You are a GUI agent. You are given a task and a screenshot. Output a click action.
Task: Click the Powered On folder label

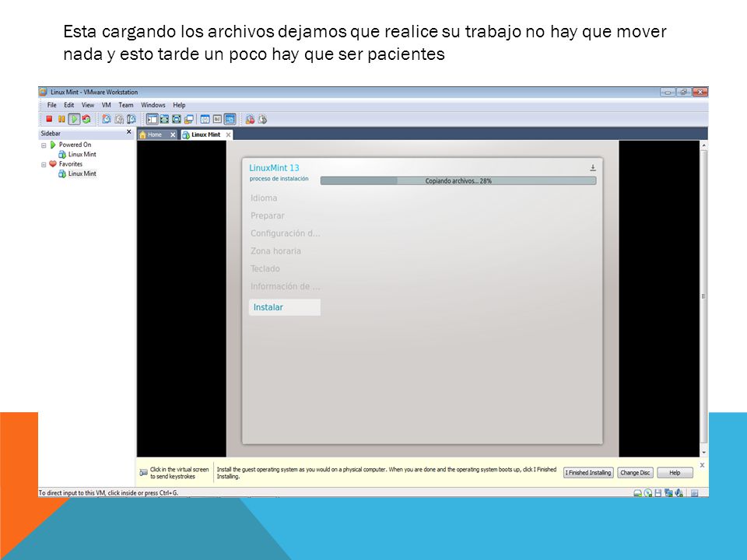point(75,145)
